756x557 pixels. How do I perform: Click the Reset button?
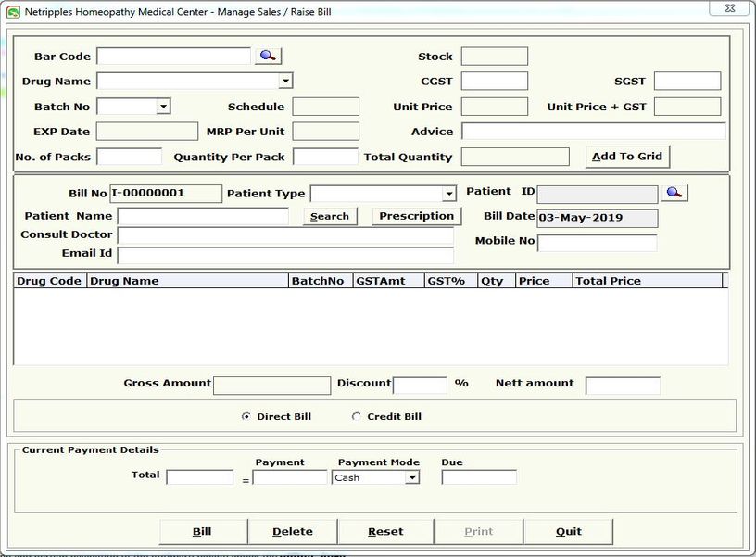(x=385, y=531)
